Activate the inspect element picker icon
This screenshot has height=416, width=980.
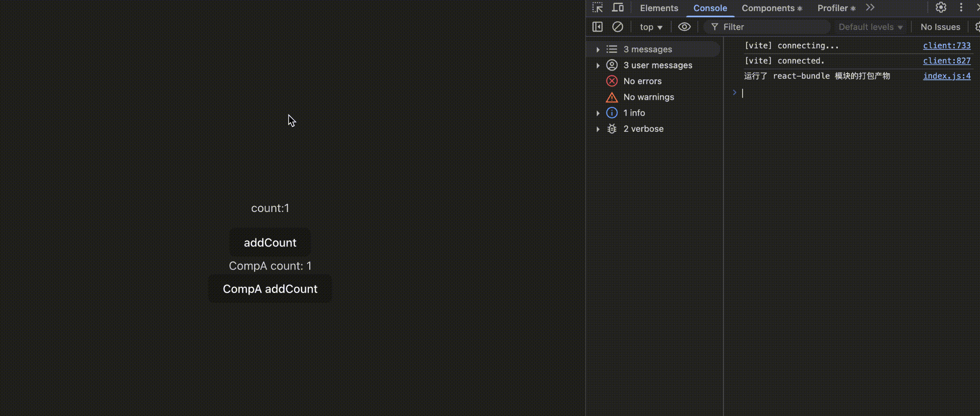(x=597, y=8)
